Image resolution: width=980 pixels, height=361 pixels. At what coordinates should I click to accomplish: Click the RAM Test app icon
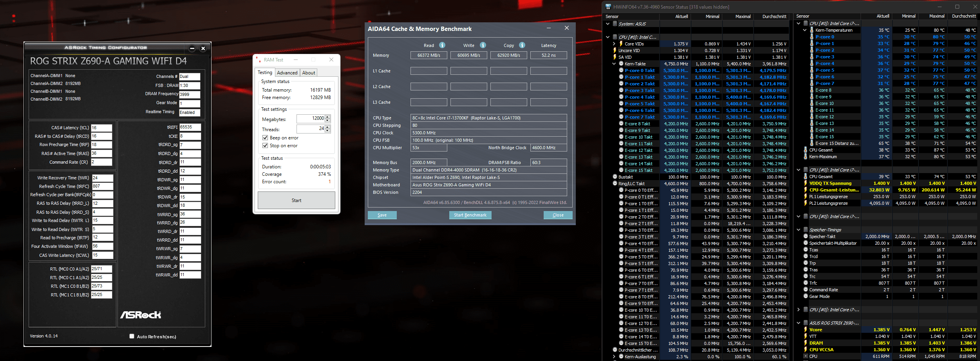tap(258, 60)
